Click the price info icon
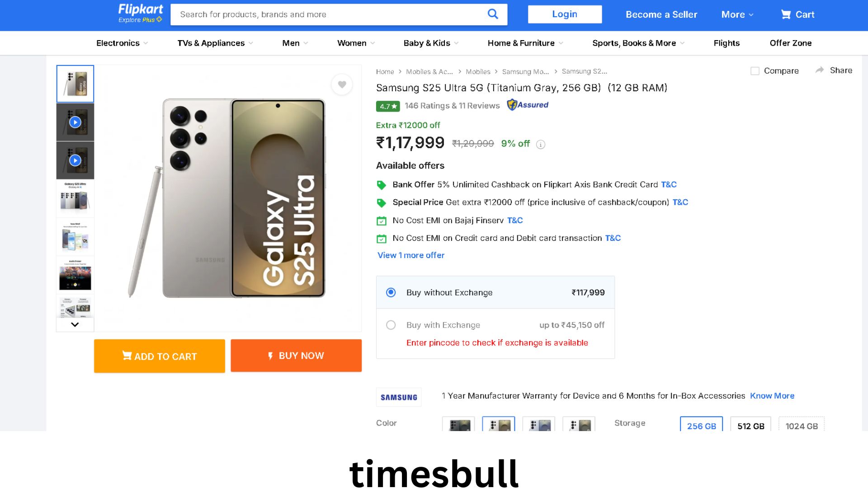Screen dimensions: 868x488 [x=541, y=145]
